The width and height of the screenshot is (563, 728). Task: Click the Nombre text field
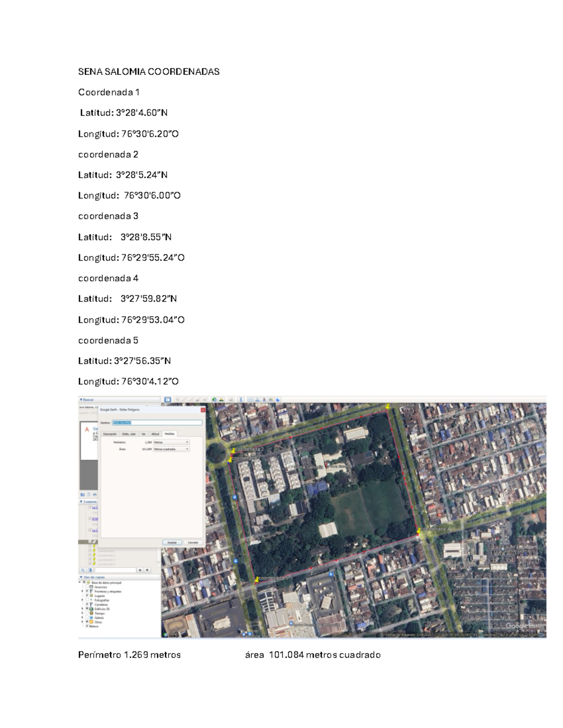coord(157,422)
